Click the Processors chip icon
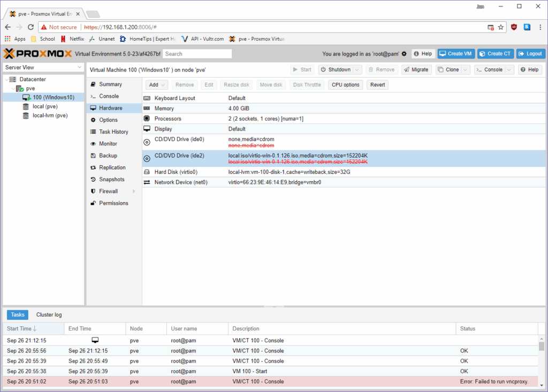 pyautogui.click(x=147, y=118)
